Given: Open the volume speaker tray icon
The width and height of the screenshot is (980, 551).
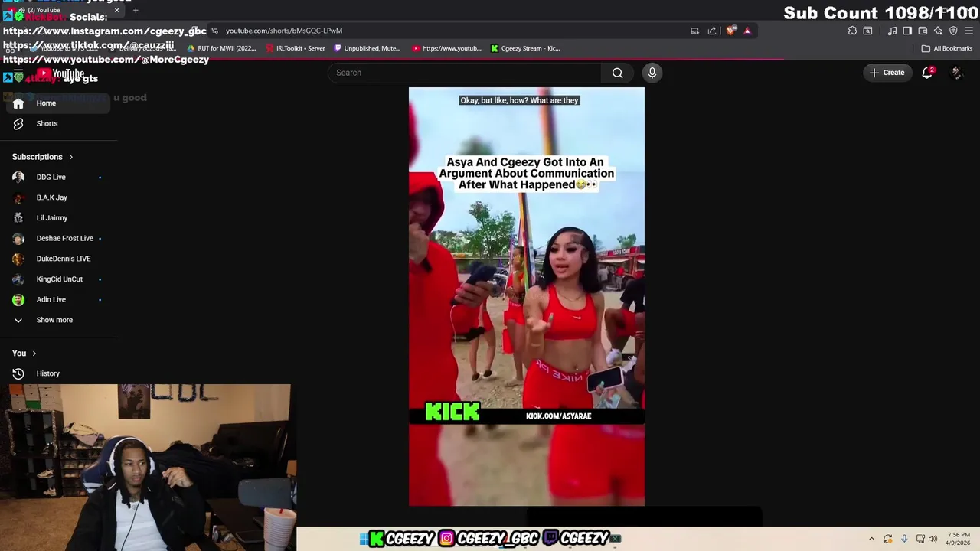Looking at the screenshot, I should click(933, 539).
